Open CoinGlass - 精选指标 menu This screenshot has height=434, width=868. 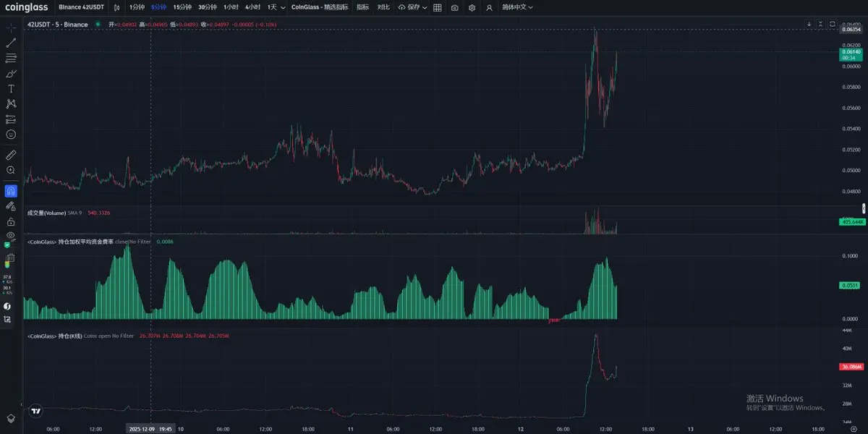coord(319,7)
